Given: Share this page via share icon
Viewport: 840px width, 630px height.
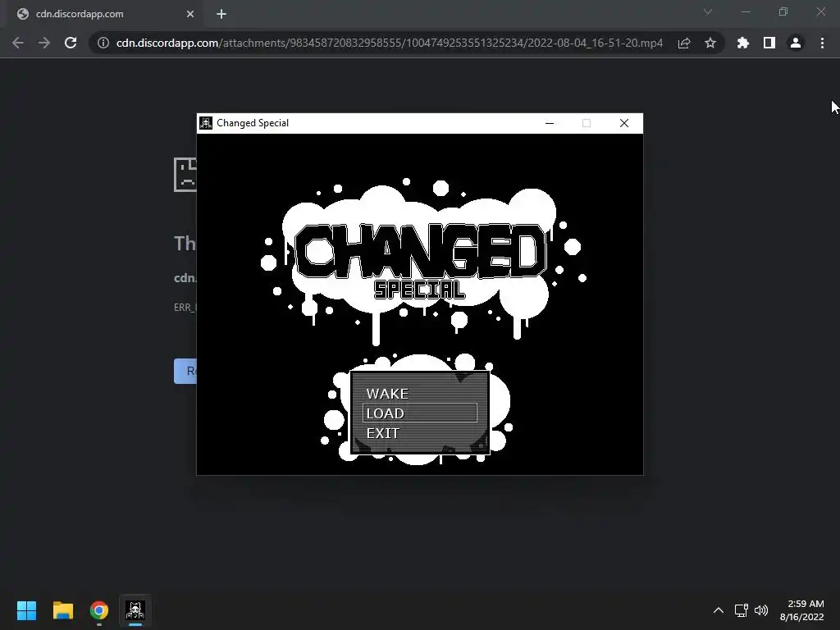Looking at the screenshot, I should (x=684, y=43).
